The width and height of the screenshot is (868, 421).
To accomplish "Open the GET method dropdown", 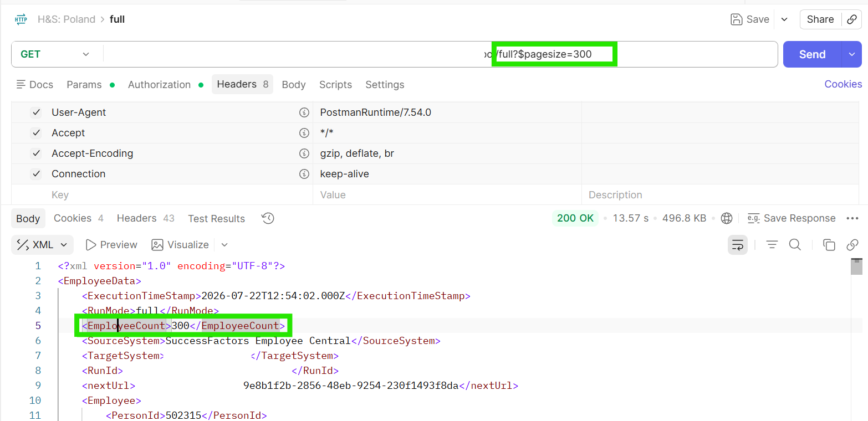I will click(55, 54).
